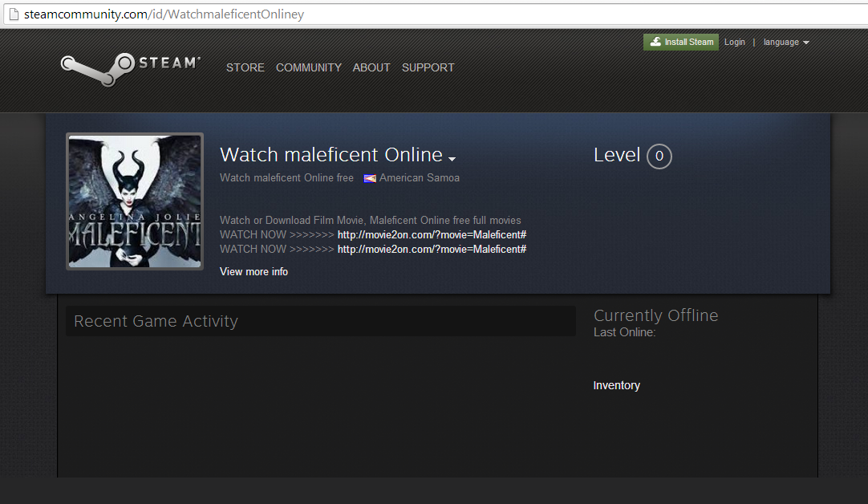868x504 pixels.
Task: Click the American Samoa flag icon
Action: (x=370, y=178)
